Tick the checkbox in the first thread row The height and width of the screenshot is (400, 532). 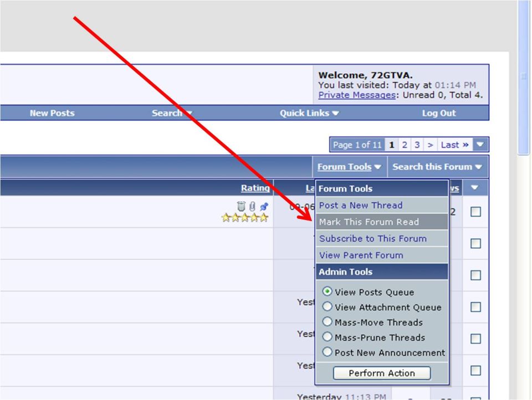(x=475, y=212)
